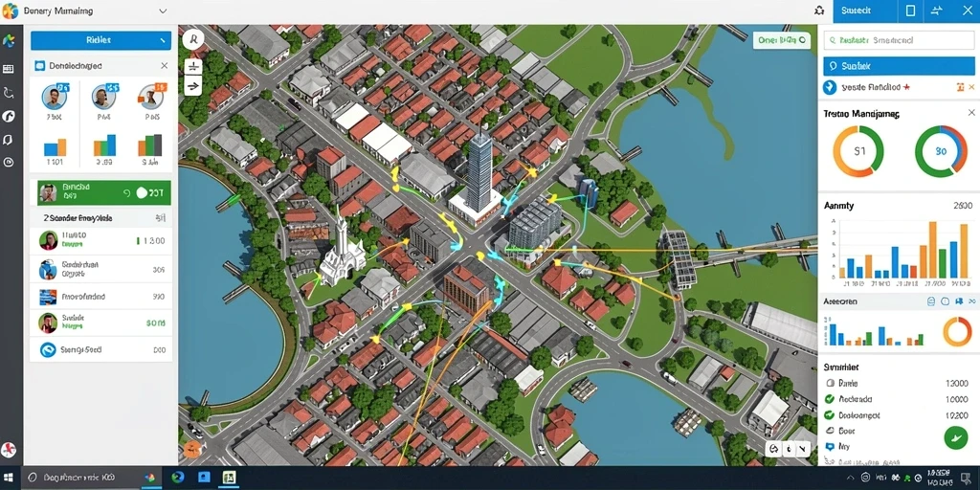Open the grid view icon in left sidebar

(x=9, y=69)
